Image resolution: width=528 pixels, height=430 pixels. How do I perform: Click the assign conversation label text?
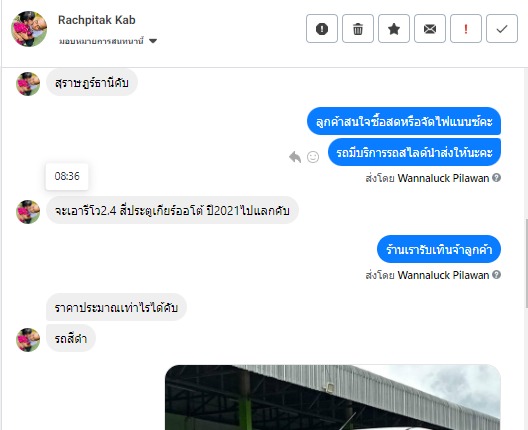point(101,41)
